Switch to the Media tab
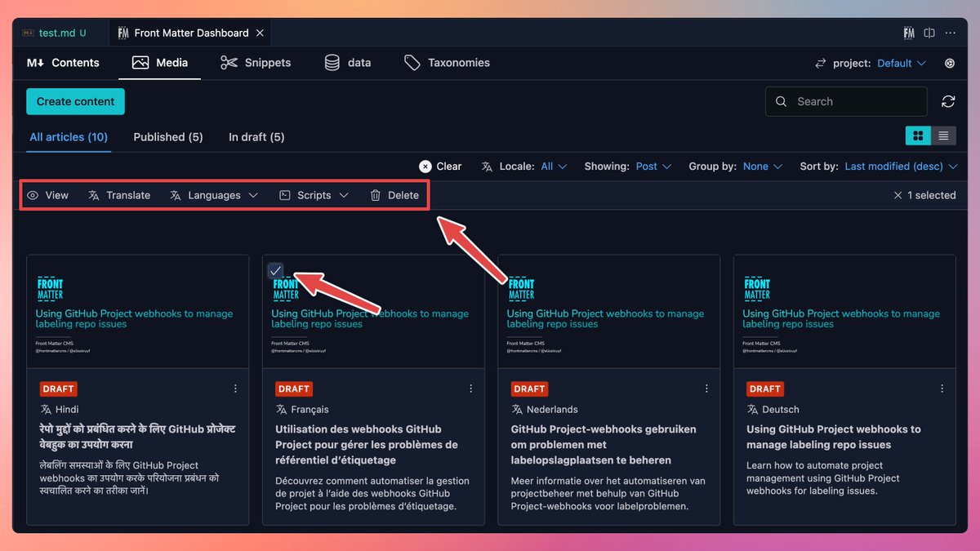Screen dimensions: 980x551 pyautogui.click(x=160, y=63)
